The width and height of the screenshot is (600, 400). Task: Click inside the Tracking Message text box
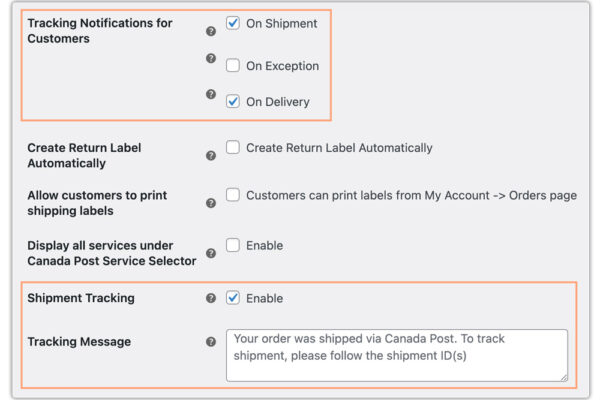(396, 355)
